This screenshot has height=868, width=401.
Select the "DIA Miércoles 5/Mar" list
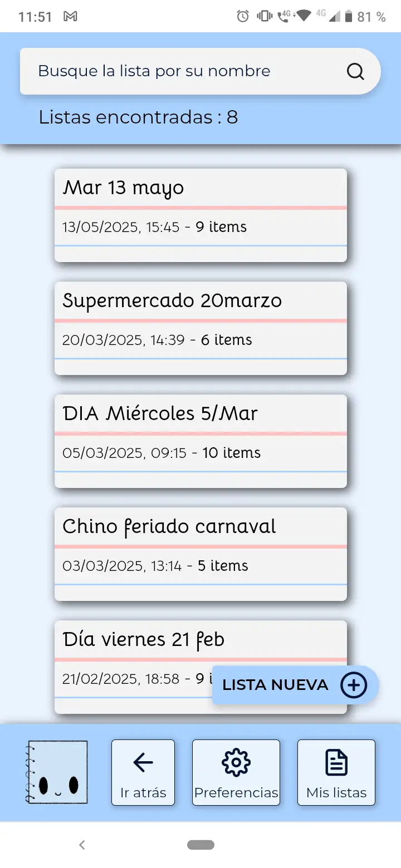point(200,441)
